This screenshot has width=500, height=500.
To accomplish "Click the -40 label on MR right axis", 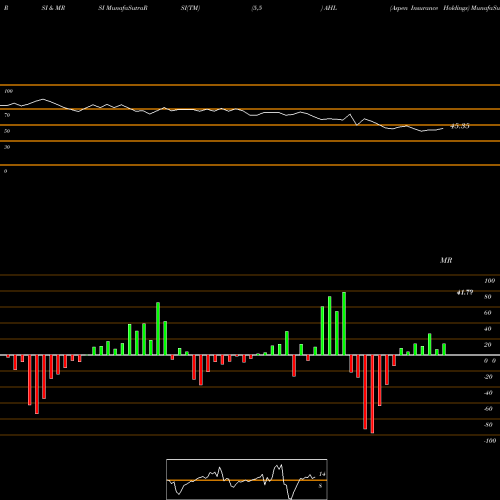I will [x=488, y=393].
